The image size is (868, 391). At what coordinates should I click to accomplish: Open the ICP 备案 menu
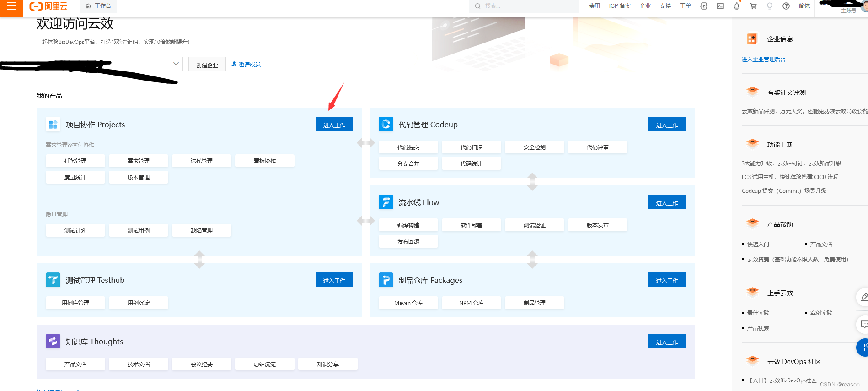(x=620, y=6)
